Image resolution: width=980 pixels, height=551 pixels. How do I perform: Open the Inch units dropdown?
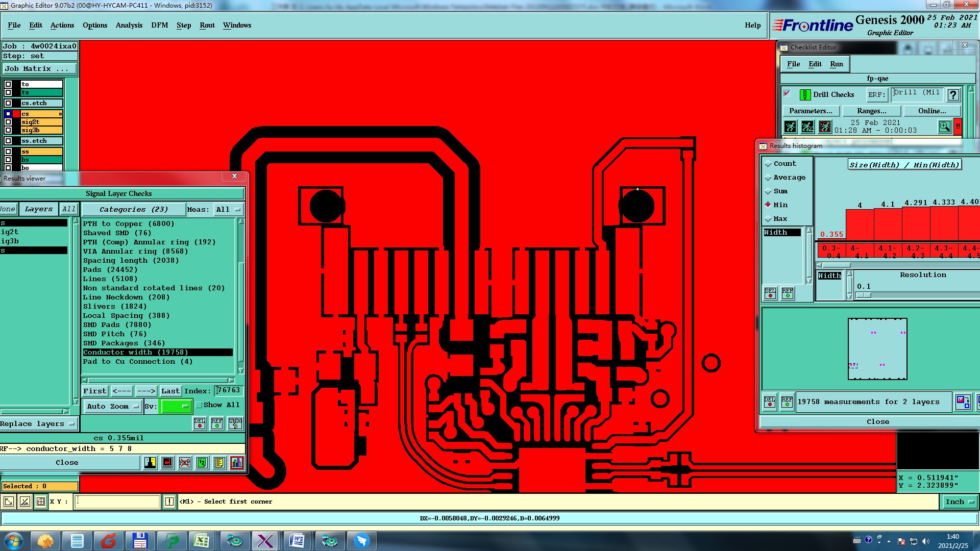pos(959,502)
